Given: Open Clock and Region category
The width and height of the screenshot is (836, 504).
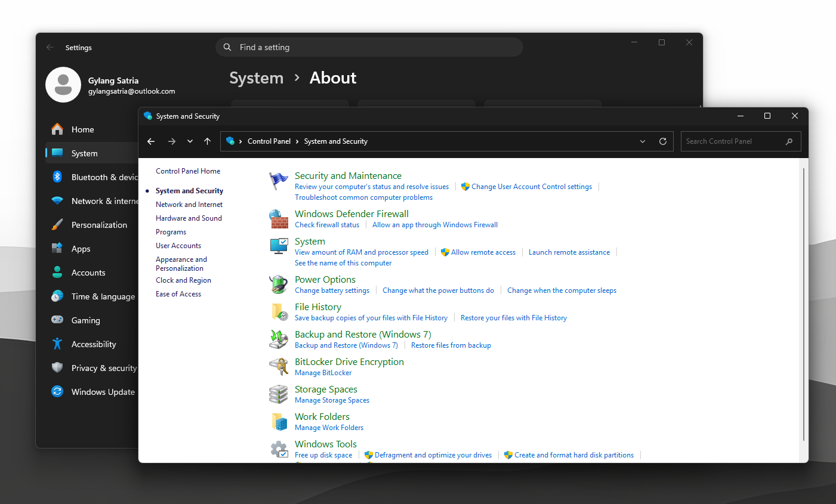Looking at the screenshot, I should [x=183, y=280].
